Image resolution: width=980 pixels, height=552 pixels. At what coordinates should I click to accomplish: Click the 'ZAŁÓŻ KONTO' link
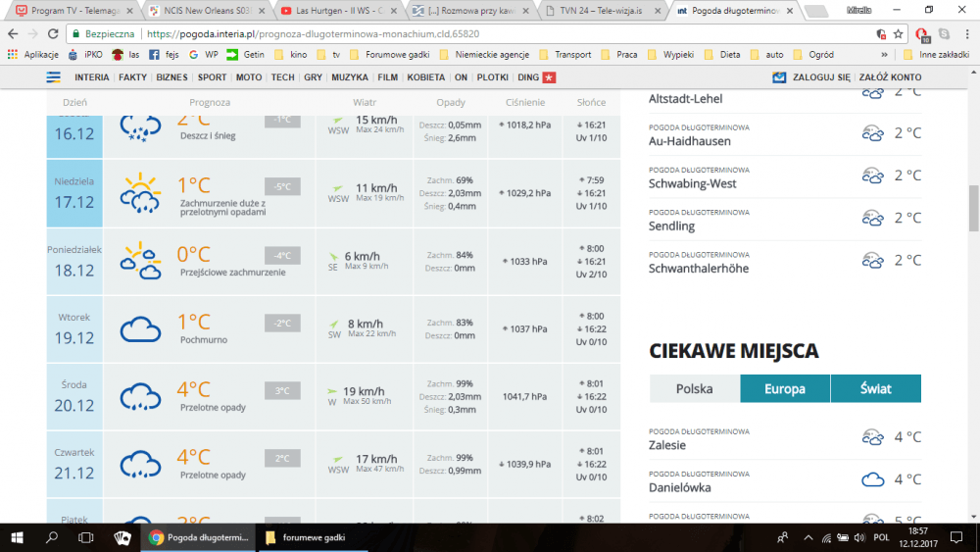(x=890, y=77)
